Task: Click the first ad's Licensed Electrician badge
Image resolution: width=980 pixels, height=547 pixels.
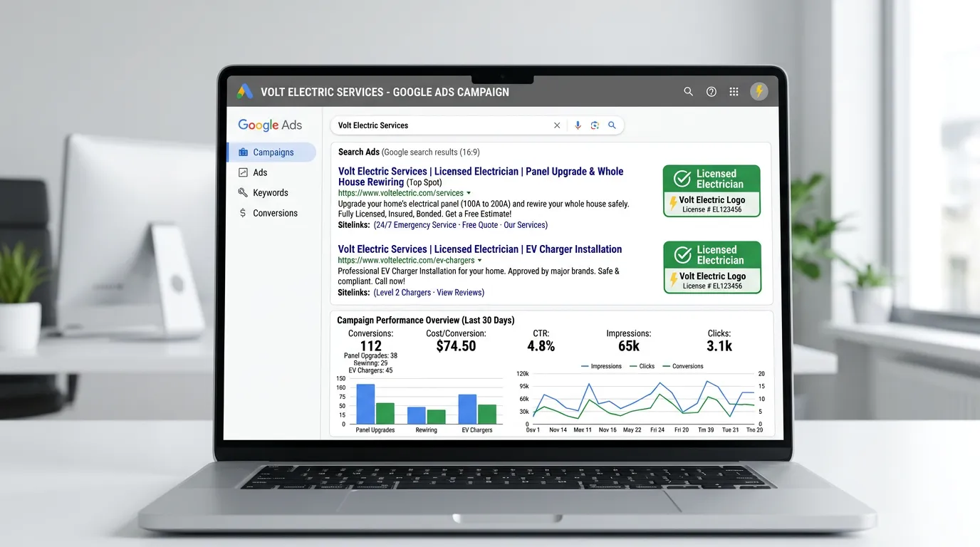Action: point(711,191)
